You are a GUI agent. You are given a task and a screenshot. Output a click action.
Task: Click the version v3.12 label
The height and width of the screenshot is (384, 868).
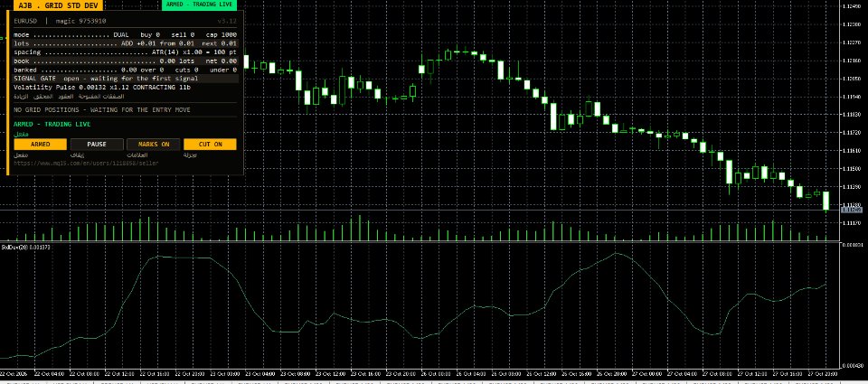[x=227, y=21]
